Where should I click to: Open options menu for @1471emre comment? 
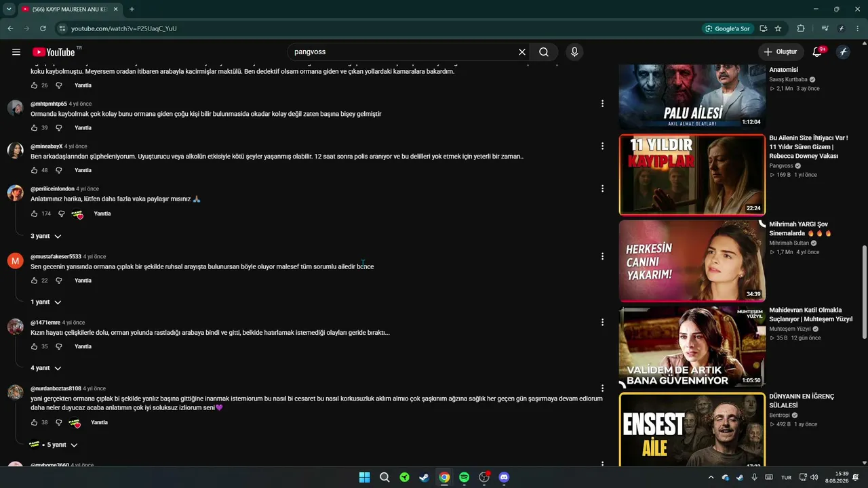tap(602, 323)
